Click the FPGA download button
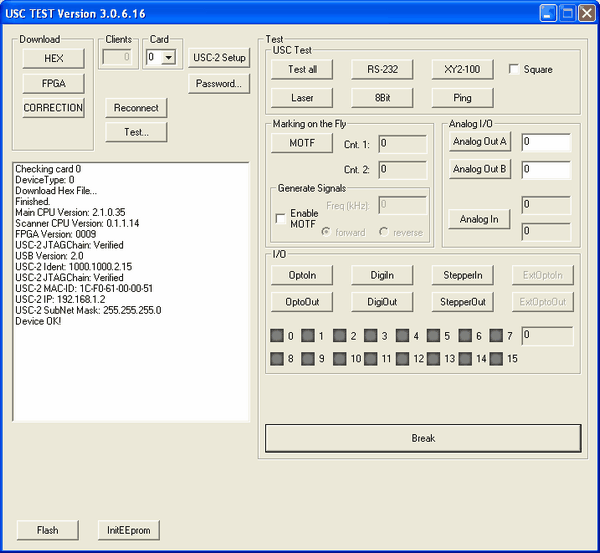This screenshot has width=600, height=553. pos(54,83)
